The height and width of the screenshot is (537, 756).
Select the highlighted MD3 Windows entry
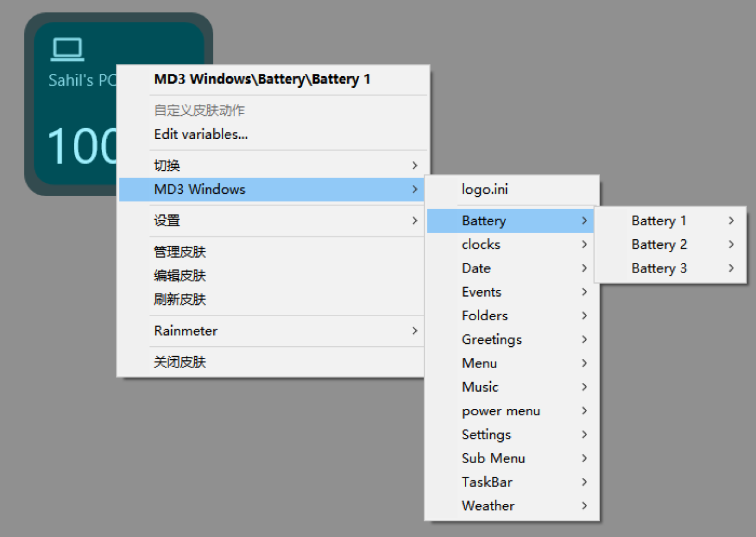(199, 189)
